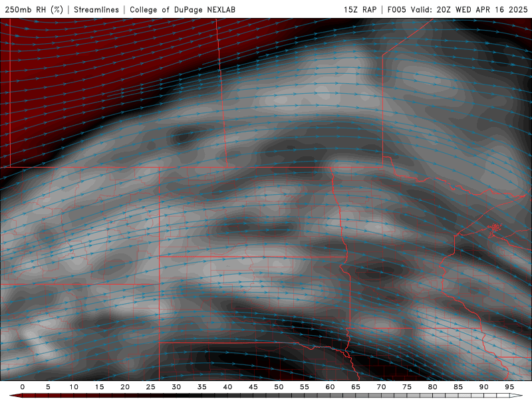The height and width of the screenshot is (399, 532).
Task: Click the '45' label on the color scale
Action: [253, 387]
